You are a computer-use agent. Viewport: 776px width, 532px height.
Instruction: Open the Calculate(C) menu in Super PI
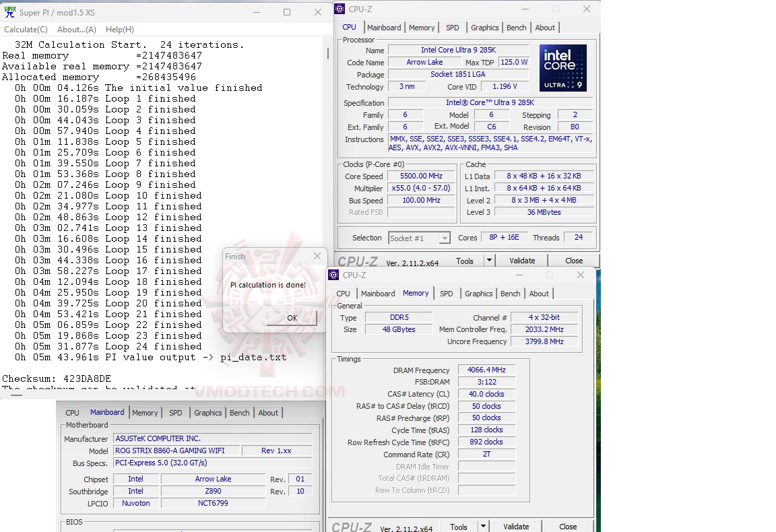click(x=26, y=30)
